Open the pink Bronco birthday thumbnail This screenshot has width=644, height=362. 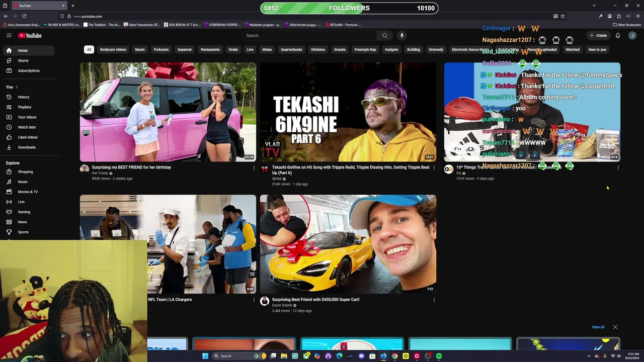(x=168, y=112)
